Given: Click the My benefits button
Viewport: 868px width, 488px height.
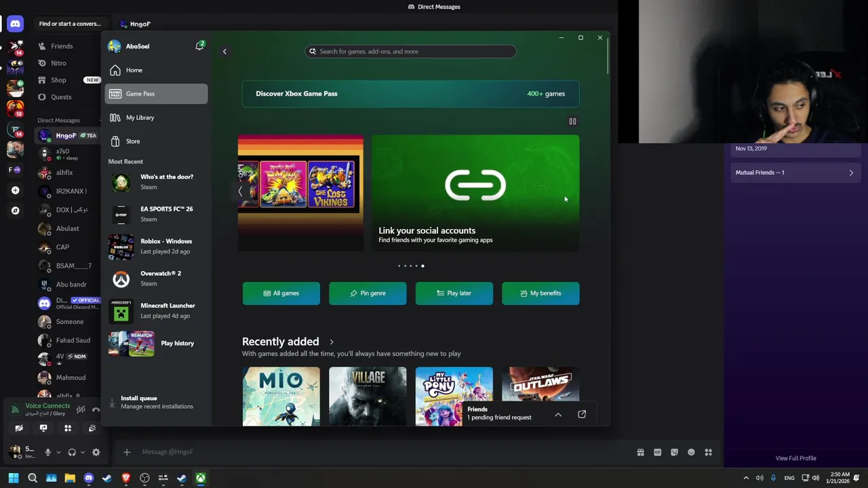Looking at the screenshot, I should click(540, 293).
